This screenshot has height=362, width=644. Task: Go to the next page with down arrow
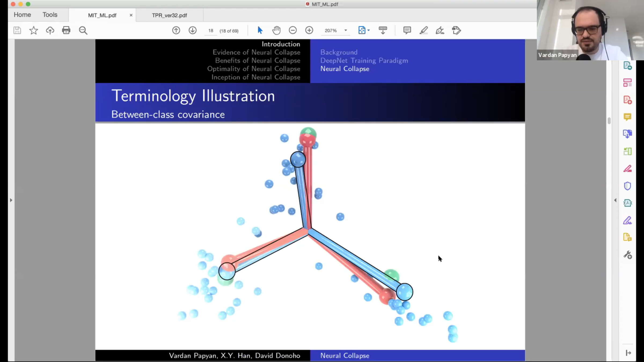point(192,30)
